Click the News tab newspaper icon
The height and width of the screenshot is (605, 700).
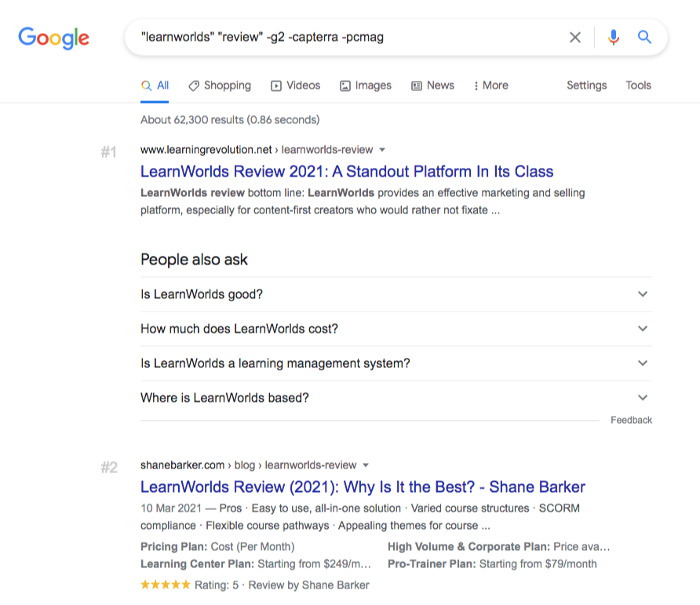[x=416, y=86]
